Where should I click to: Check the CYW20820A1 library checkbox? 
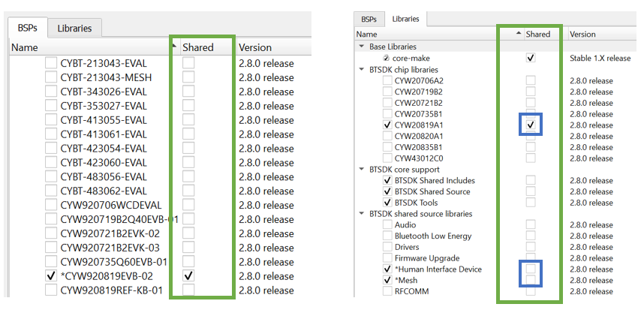pos(387,136)
